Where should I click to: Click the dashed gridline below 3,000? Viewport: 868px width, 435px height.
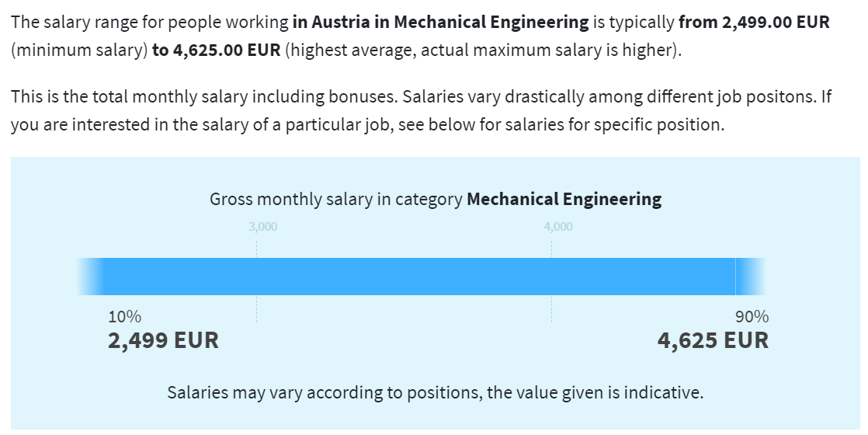(256, 281)
